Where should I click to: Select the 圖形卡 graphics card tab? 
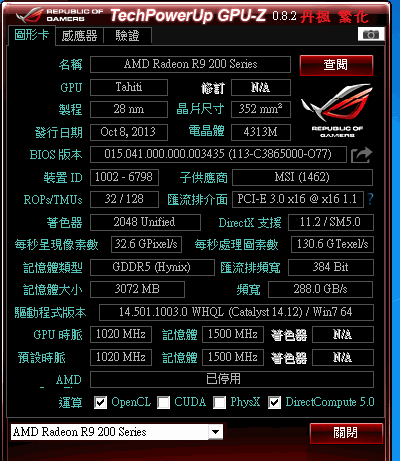point(31,35)
